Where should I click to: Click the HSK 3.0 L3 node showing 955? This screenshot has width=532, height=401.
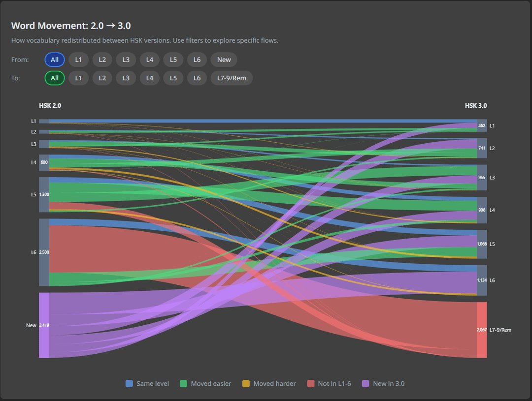pyautogui.click(x=482, y=177)
